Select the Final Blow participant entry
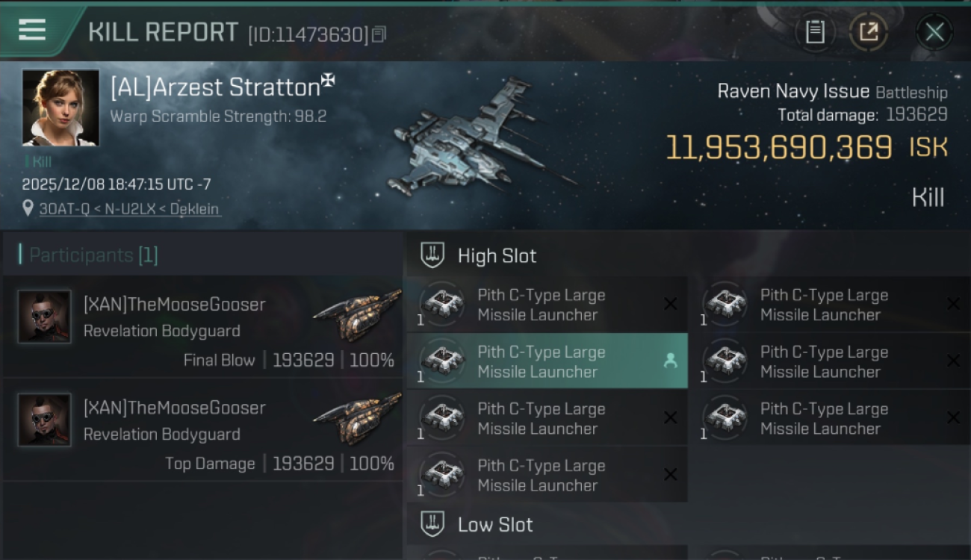This screenshot has width=971, height=560. pyautogui.click(x=202, y=327)
